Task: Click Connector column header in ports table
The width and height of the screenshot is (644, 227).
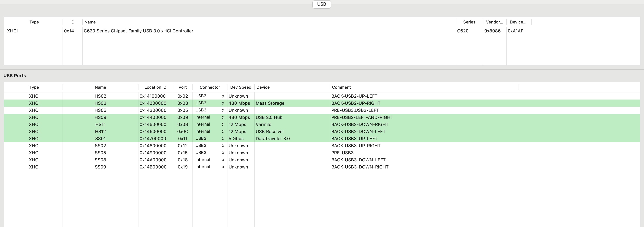Action: coord(210,87)
